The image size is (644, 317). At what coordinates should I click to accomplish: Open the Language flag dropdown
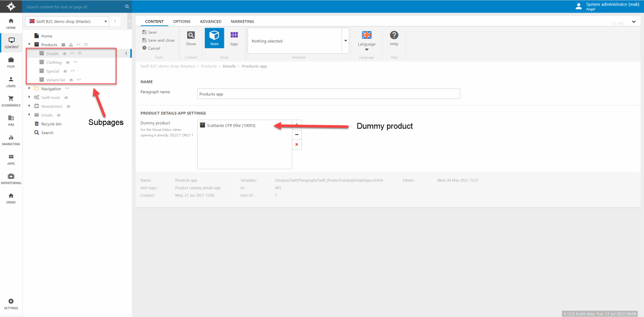(x=367, y=39)
